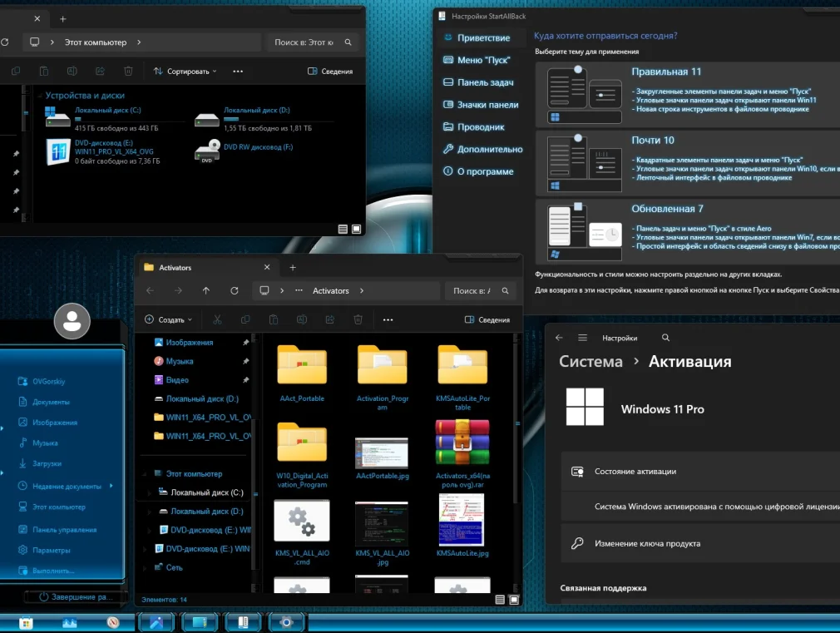Click the Up arrow in Activators window

click(x=206, y=290)
